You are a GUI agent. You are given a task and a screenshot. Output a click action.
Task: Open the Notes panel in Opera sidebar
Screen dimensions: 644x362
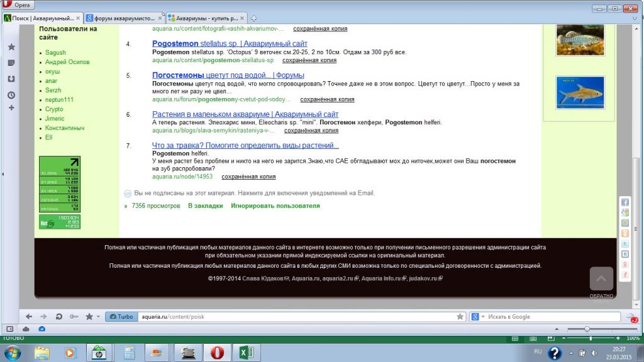tap(11, 63)
